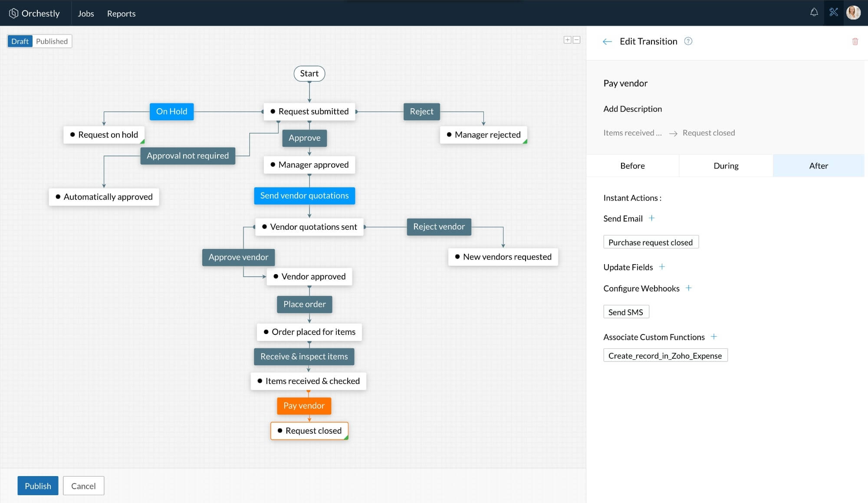Open the Reports menu
The image size is (868, 503).
click(121, 13)
